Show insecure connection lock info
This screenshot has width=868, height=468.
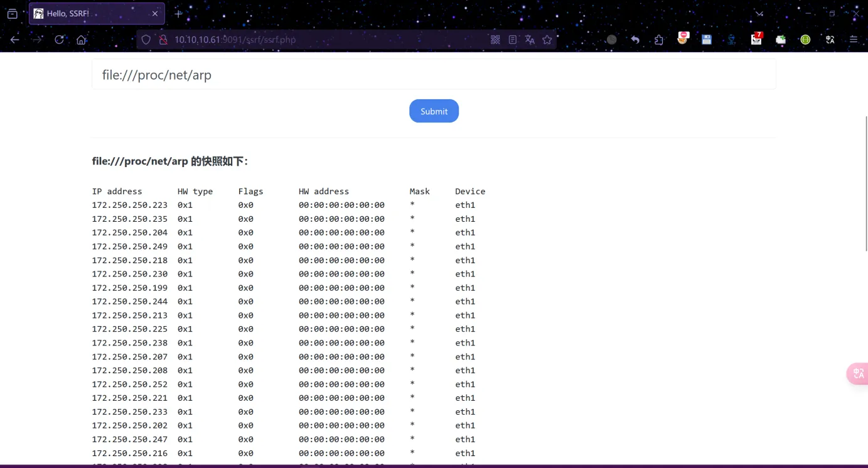coord(163,40)
